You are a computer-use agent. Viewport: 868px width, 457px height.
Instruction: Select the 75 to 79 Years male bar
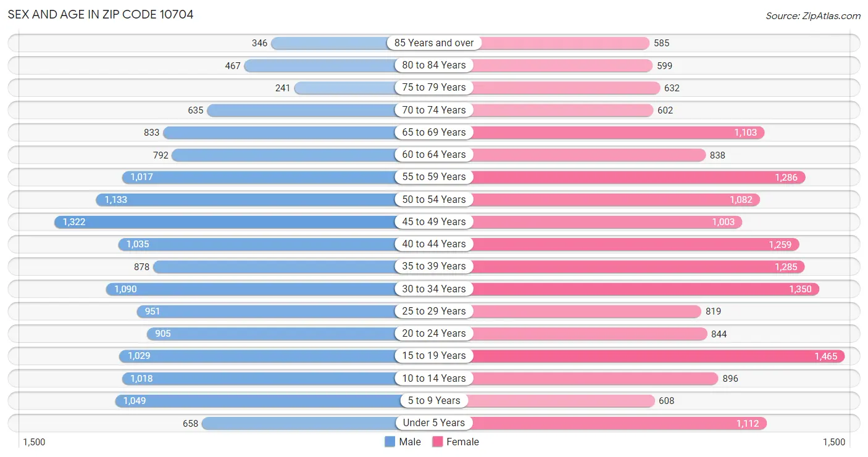344,88
